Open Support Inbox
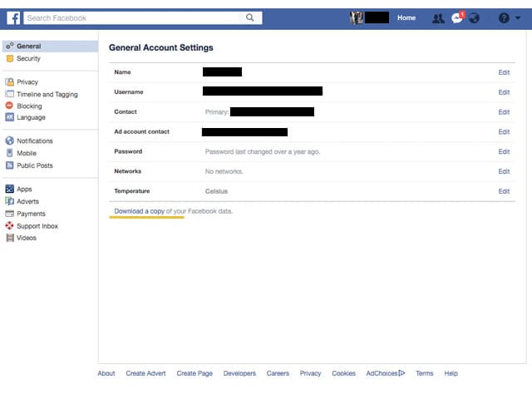Screen dimensions: 532x399 coord(37,226)
